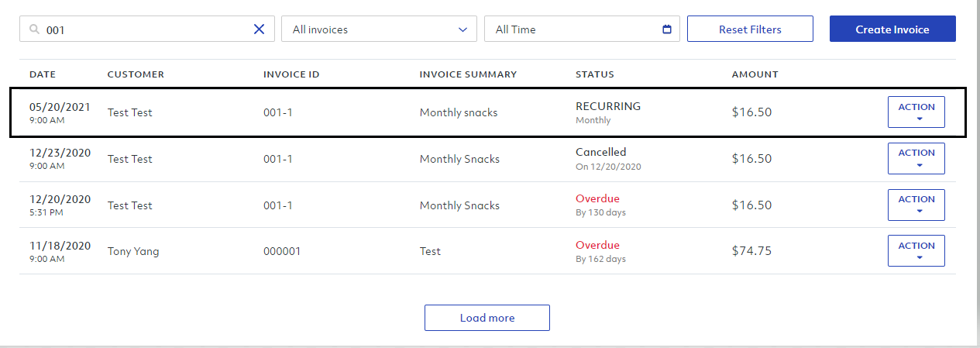Click the 12/20/2020 date cell
Screen dimensions: 980x348
click(x=60, y=205)
